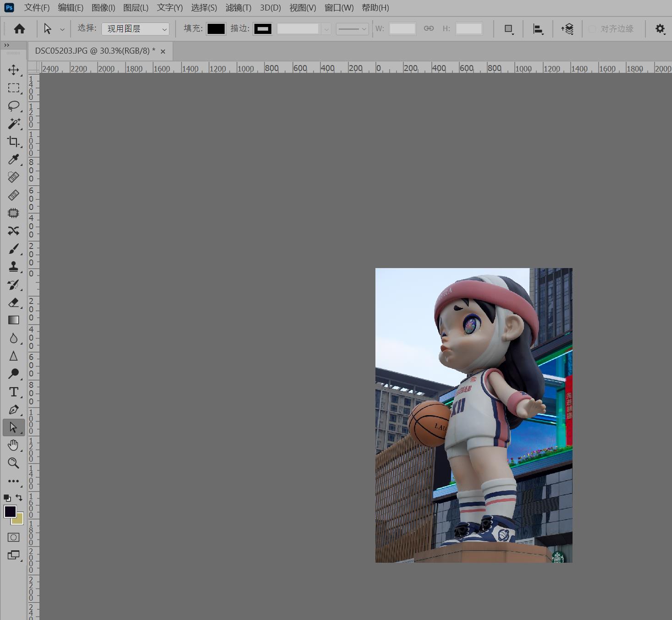Select the History Brush tool
Screen dimensions: 672x620
(x=13, y=285)
